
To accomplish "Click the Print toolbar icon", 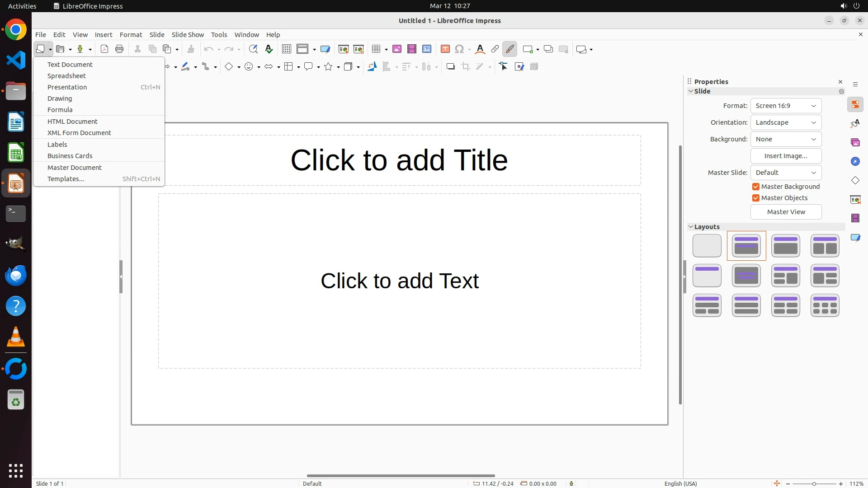I will pos(119,49).
